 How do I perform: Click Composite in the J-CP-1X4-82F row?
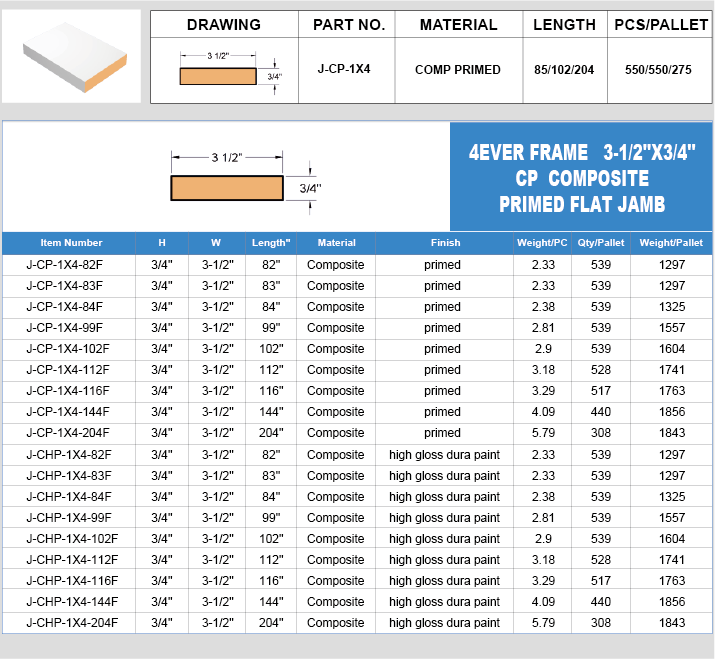click(x=336, y=265)
